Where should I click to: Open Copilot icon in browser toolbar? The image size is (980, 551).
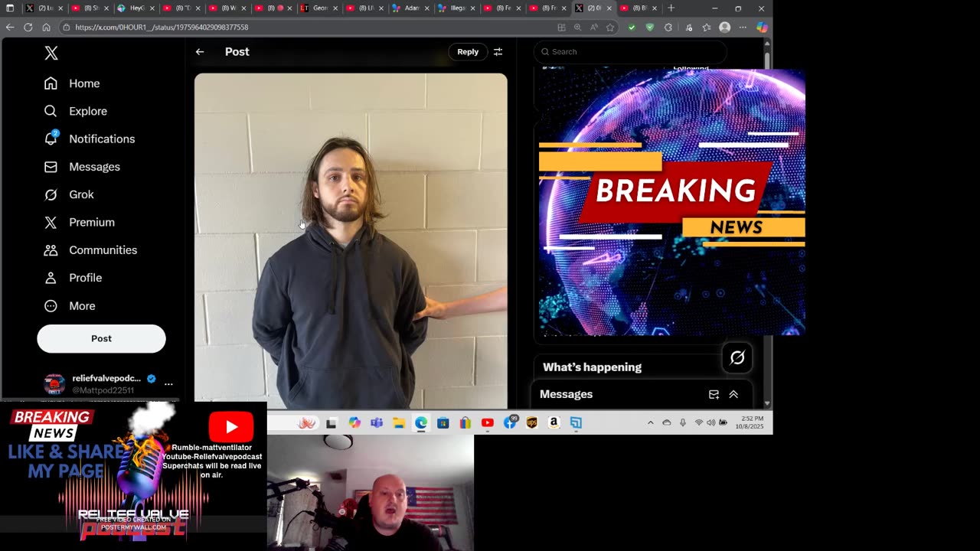[x=762, y=27]
